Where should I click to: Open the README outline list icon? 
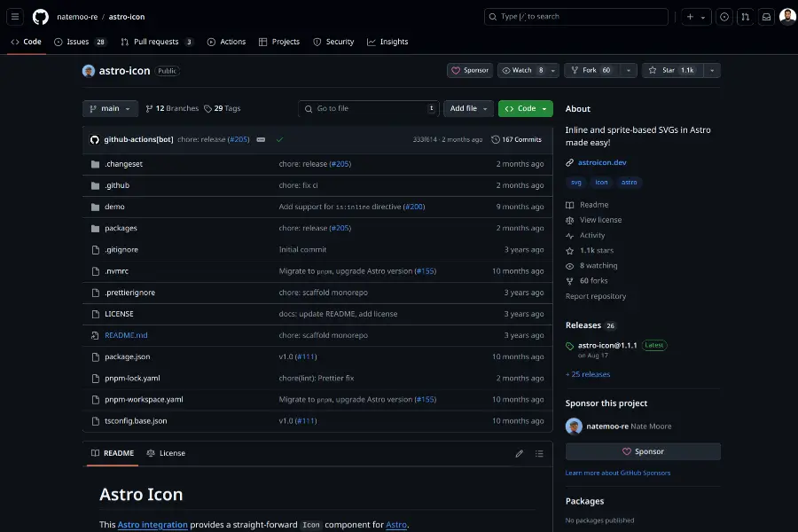click(539, 453)
